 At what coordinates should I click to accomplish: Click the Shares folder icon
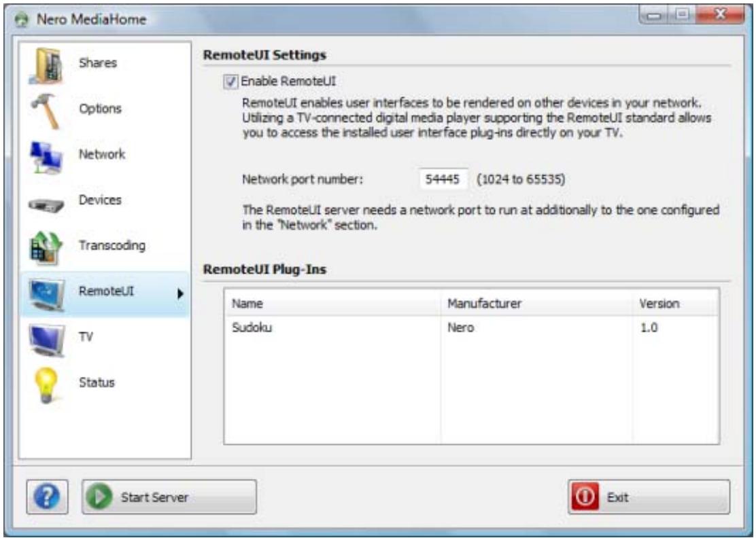(46, 65)
